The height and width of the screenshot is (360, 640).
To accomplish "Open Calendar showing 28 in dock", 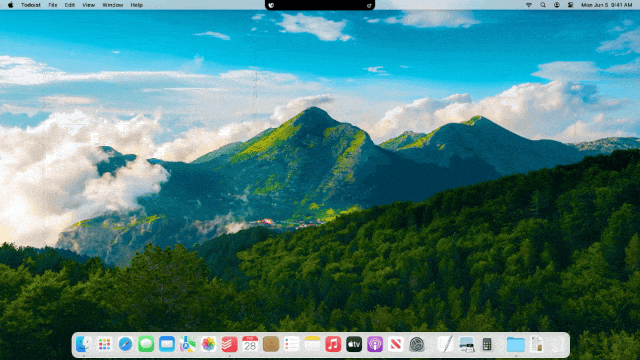I will [x=250, y=344].
